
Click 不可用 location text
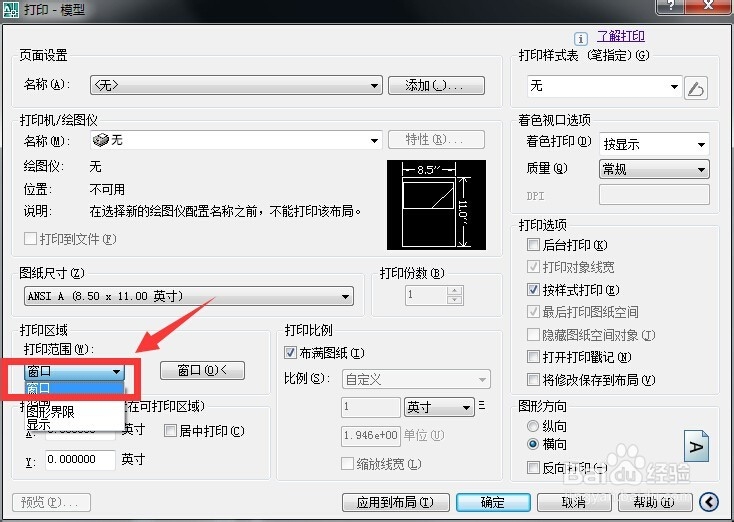pos(107,190)
